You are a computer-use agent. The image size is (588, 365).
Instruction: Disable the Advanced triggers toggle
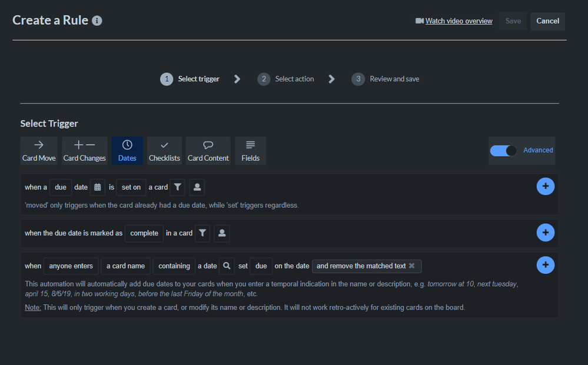[503, 151]
